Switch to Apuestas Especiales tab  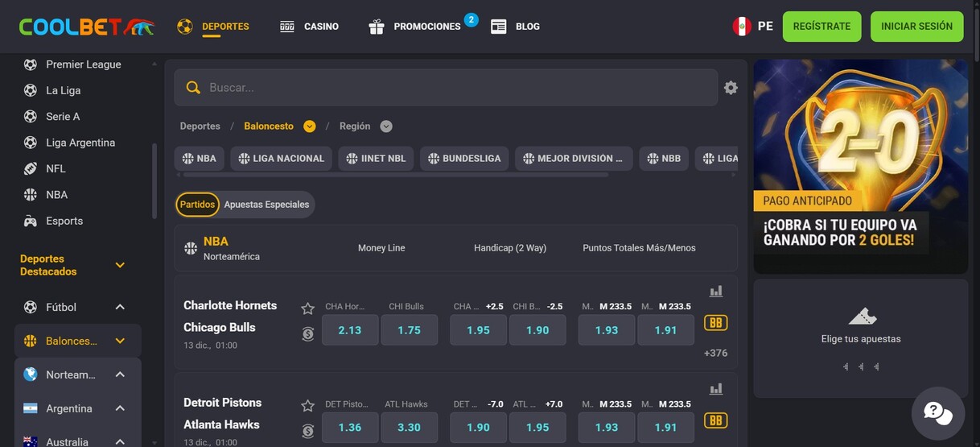[x=266, y=205]
